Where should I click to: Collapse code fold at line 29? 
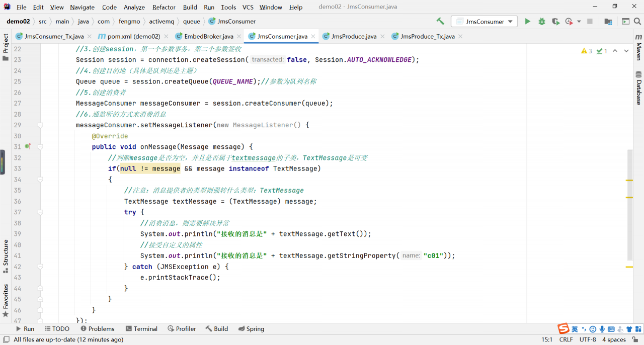click(40, 125)
